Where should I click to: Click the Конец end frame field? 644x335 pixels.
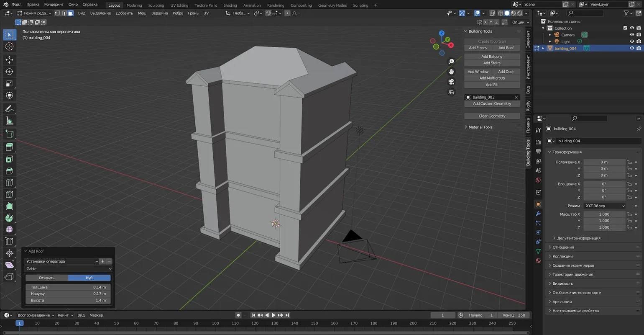coord(514,315)
